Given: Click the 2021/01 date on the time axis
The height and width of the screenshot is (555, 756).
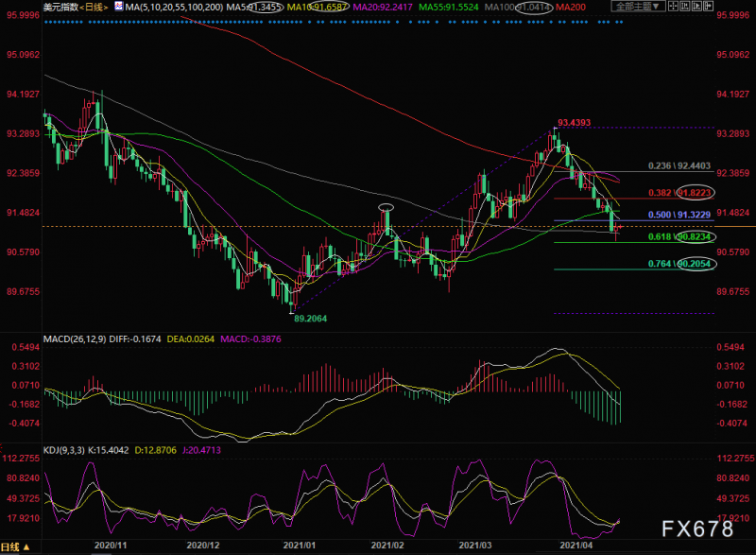Looking at the screenshot, I should [x=300, y=545].
